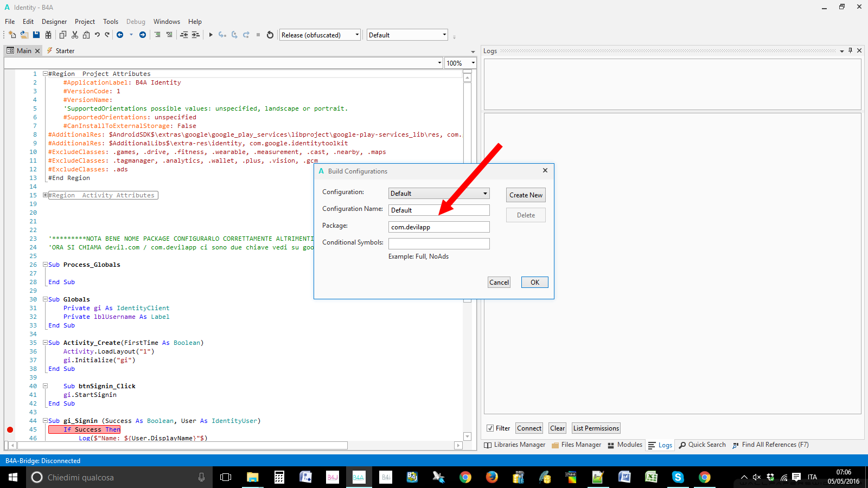The height and width of the screenshot is (488, 868).
Task: Click the Undo arrow icon
Action: click(x=97, y=35)
